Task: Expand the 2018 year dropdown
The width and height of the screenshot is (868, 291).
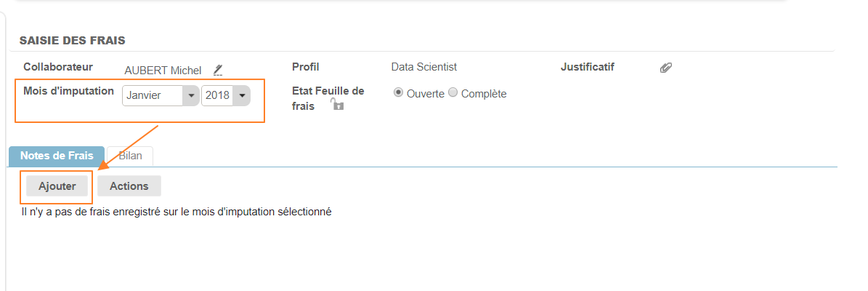Action: coord(225,95)
